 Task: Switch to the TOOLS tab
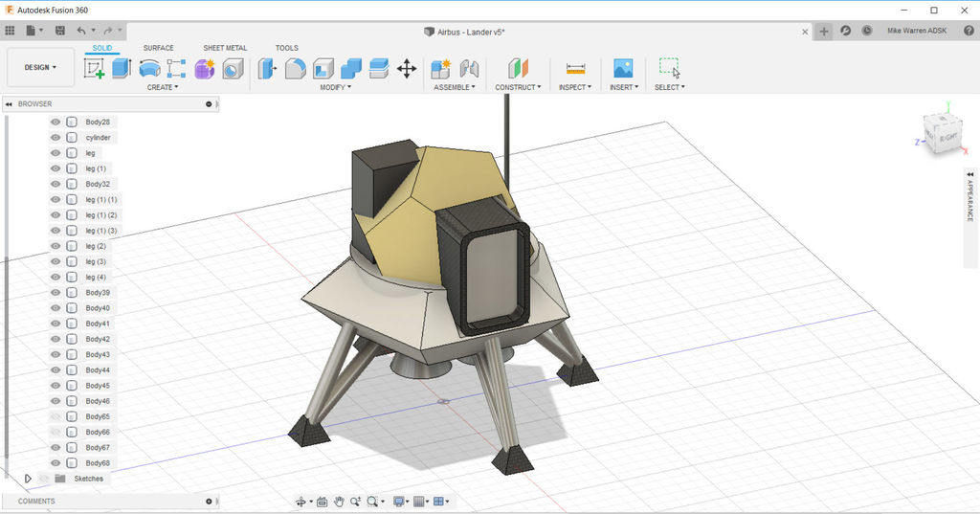pos(287,48)
